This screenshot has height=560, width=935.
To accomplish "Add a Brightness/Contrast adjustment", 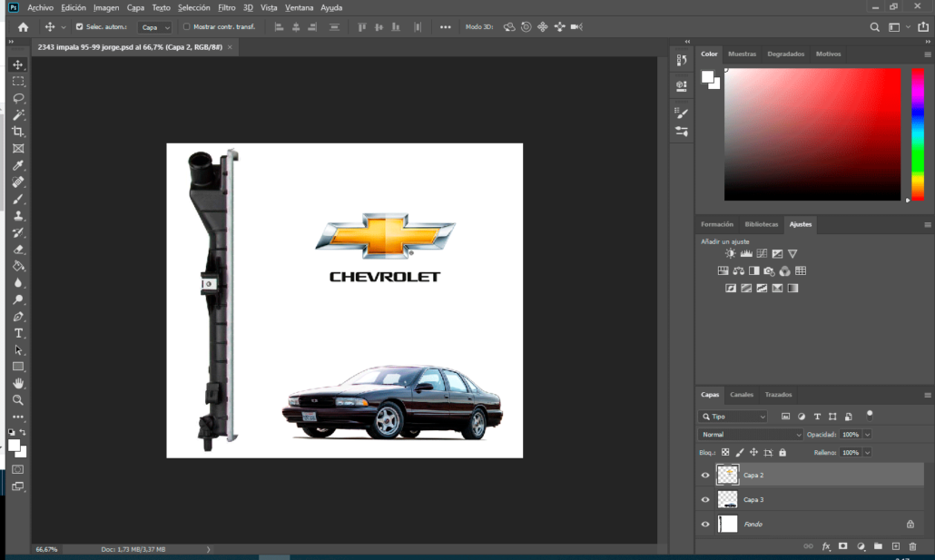I will pos(731,253).
